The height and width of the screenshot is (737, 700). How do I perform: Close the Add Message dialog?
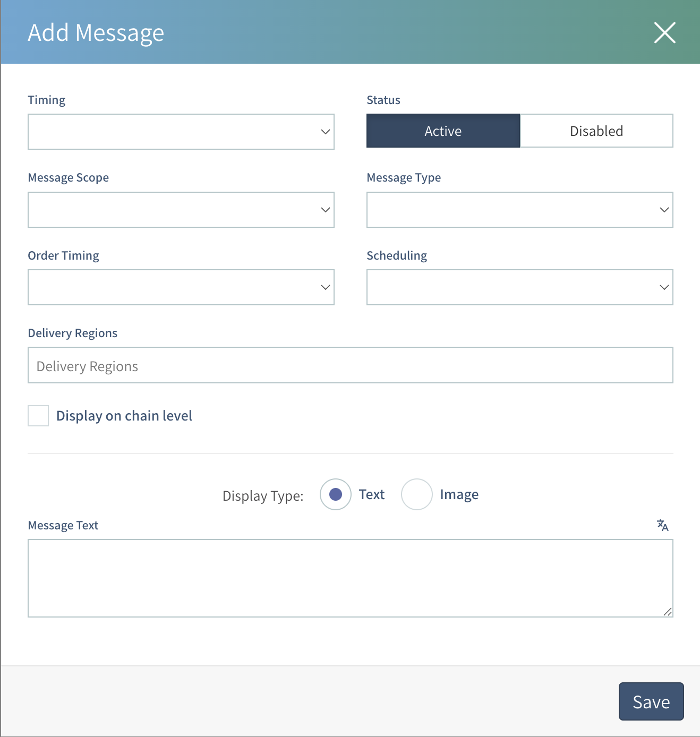click(664, 33)
